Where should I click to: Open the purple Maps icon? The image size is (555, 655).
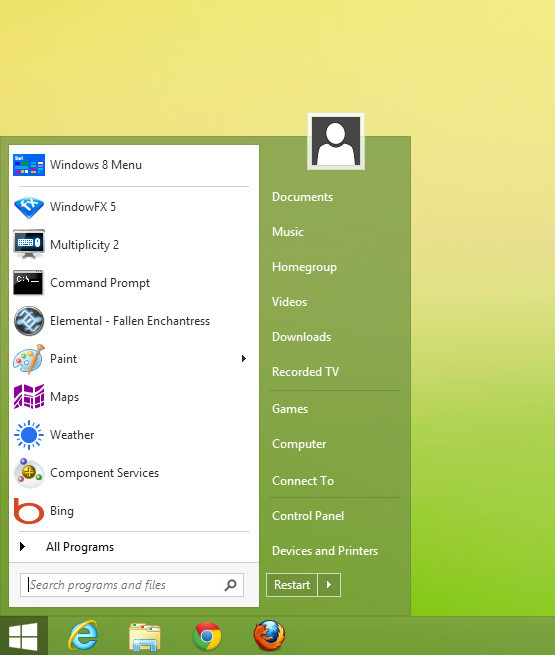point(29,396)
